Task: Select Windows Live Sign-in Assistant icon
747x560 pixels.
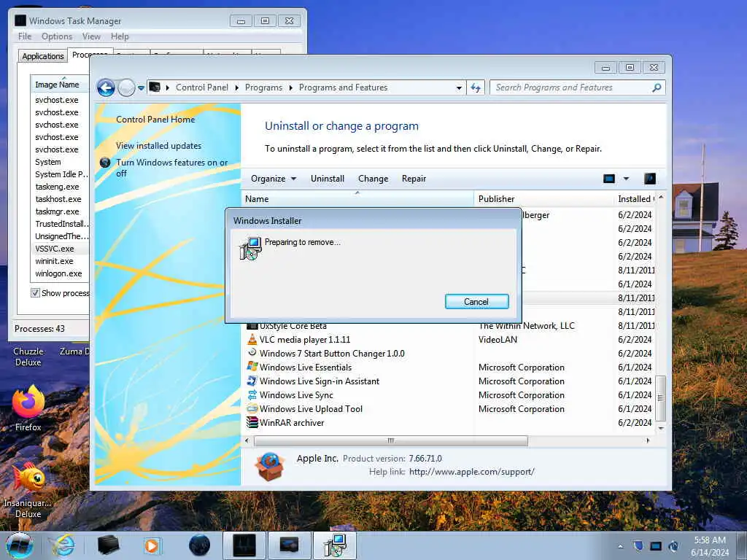Action: 252,381
